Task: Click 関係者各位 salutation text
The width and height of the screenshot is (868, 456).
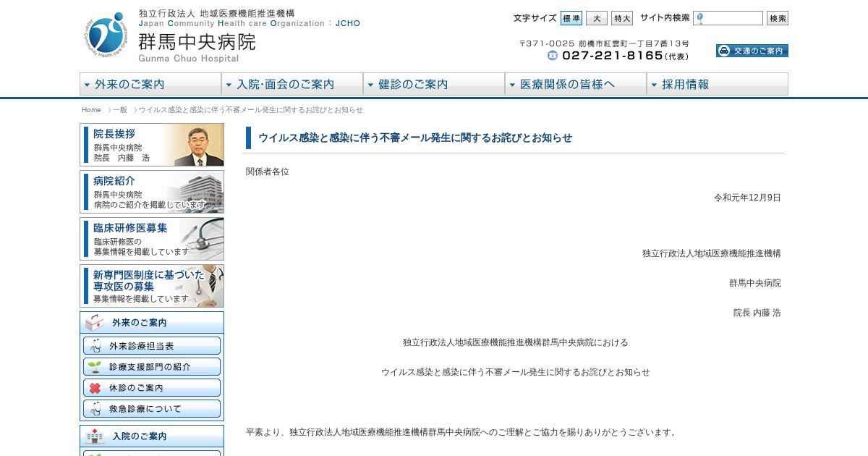Action: pyautogui.click(x=268, y=172)
